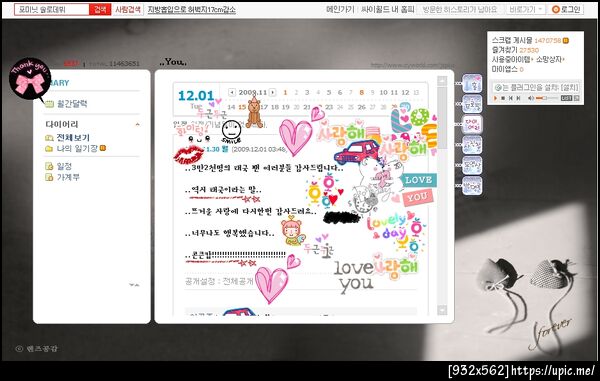This screenshot has width=600, height=381.
Task: Select date 18 in the calendar strip
Action: coord(275,107)
